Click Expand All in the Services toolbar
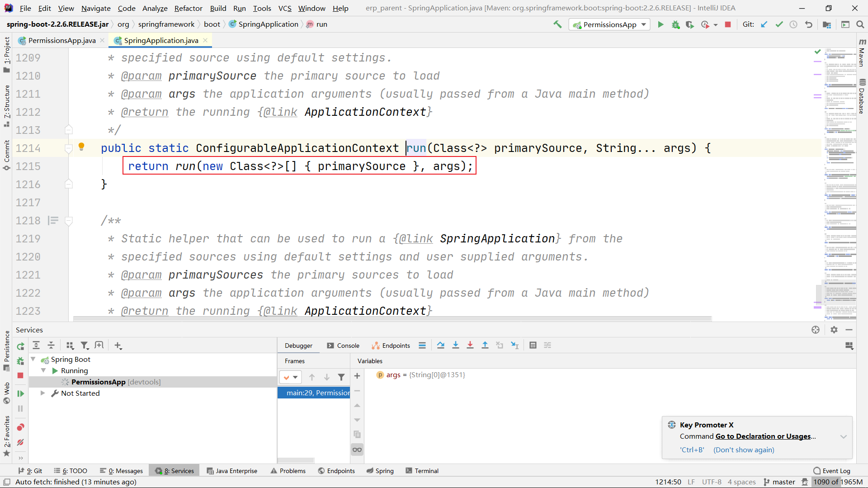 [x=36, y=345]
